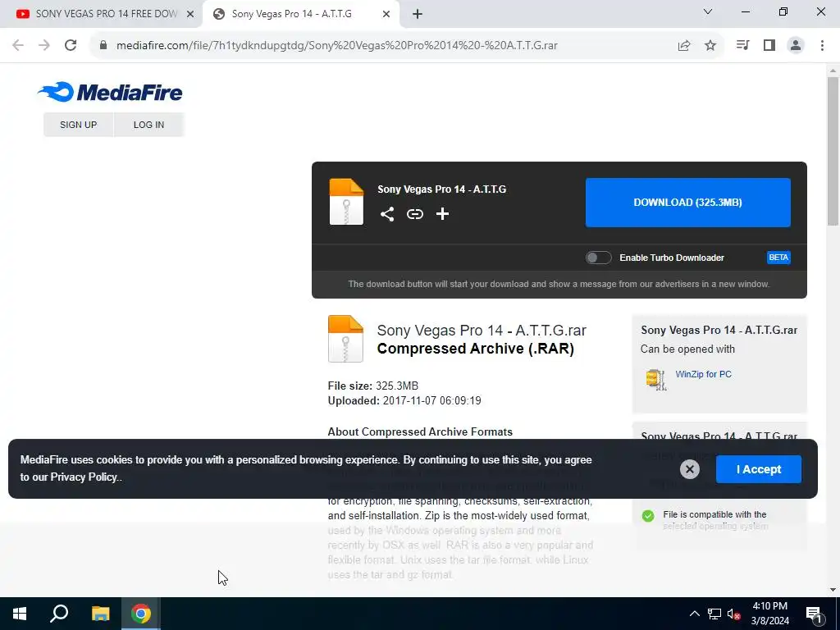Dismiss the cookie banner with the X icon
Viewport: 840px width, 630px height.
(689, 469)
